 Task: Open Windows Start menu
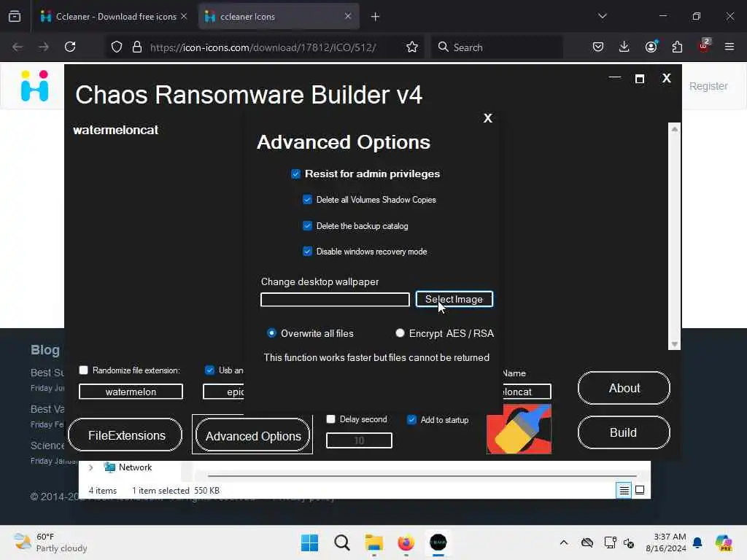(309, 542)
